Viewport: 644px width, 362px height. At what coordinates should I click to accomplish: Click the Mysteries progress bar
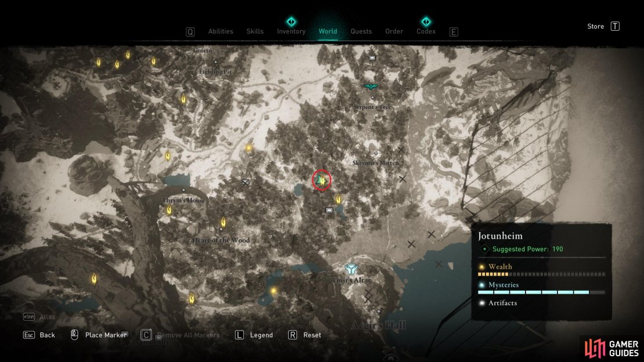[541, 292]
